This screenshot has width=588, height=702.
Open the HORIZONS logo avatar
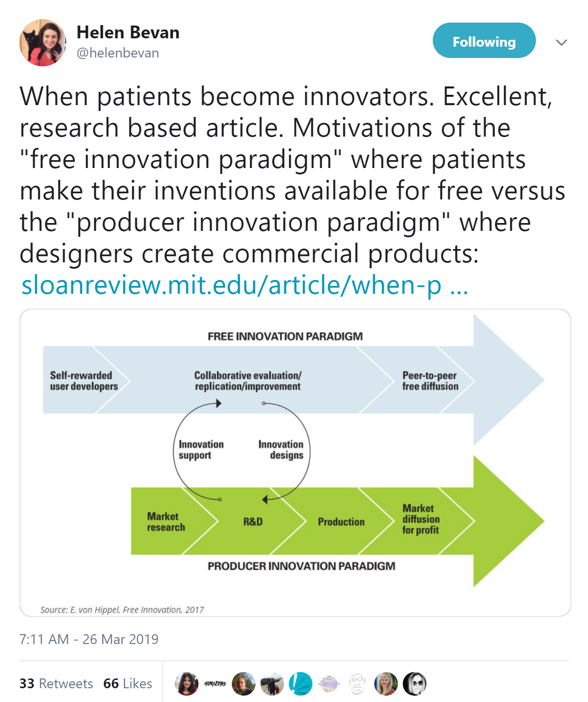[215, 684]
